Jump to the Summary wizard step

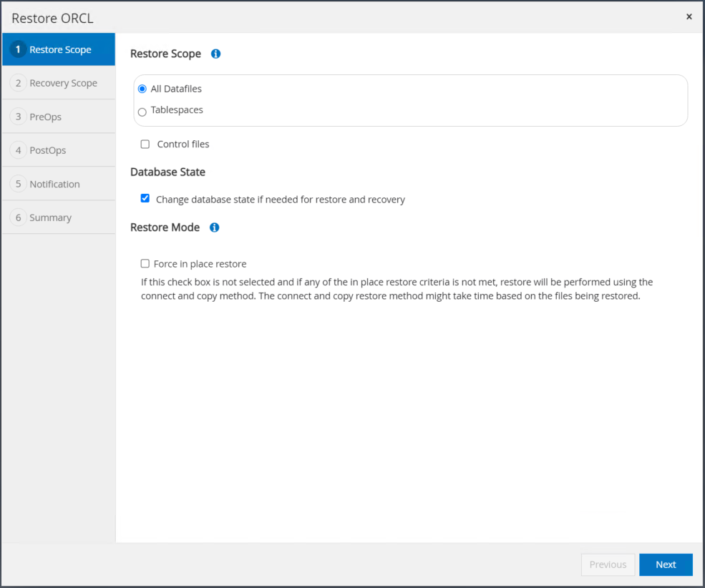tap(50, 217)
